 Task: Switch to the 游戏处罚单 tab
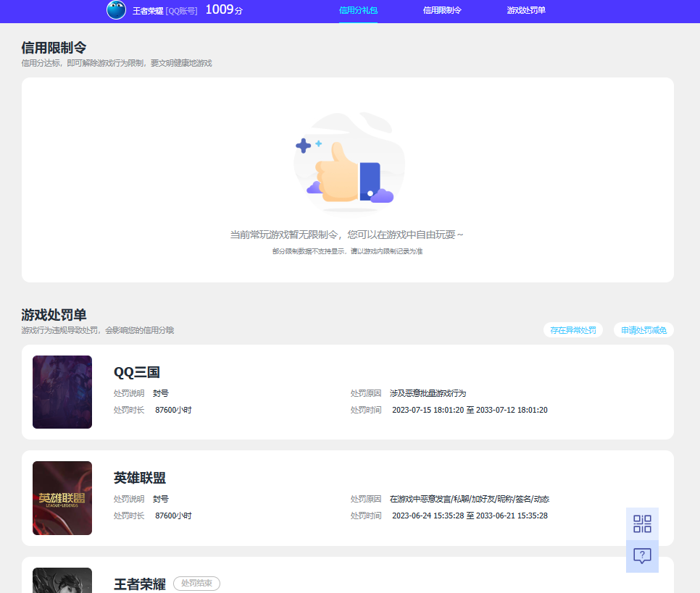[526, 10]
